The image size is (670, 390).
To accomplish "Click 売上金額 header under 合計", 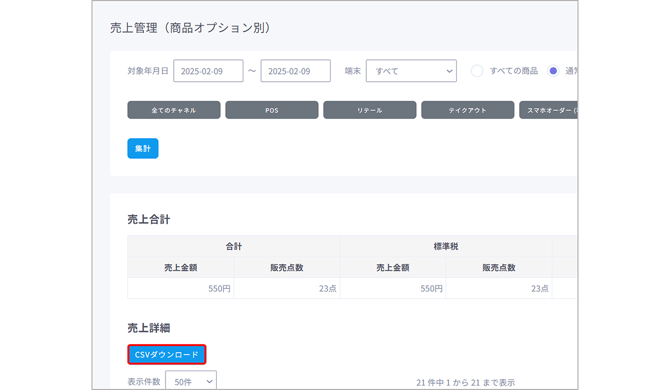I will pos(181,267).
